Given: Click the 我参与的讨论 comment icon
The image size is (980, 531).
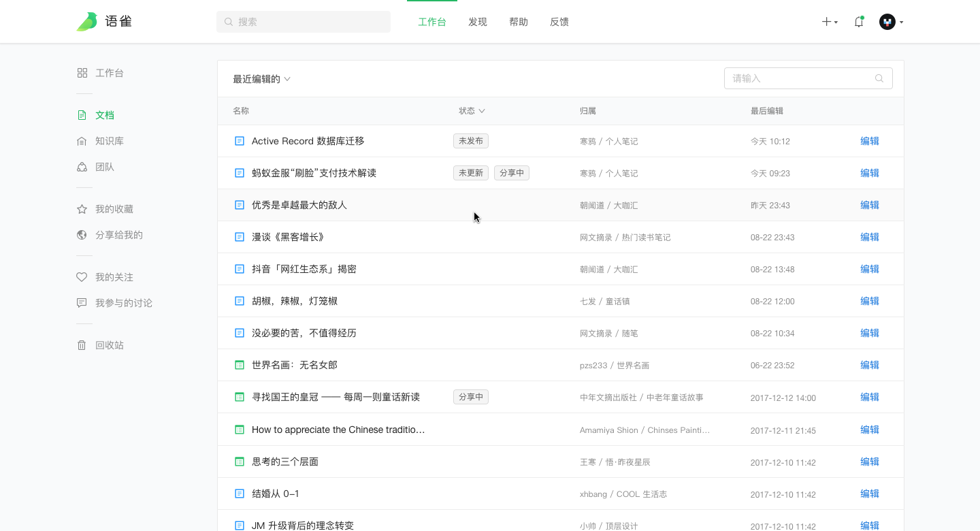Looking at the screenshot, I should click(82, 303).
